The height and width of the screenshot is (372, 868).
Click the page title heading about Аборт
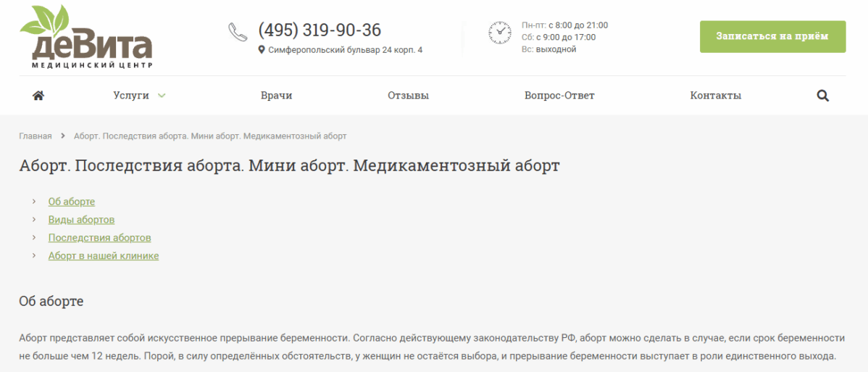pos(290,166)
